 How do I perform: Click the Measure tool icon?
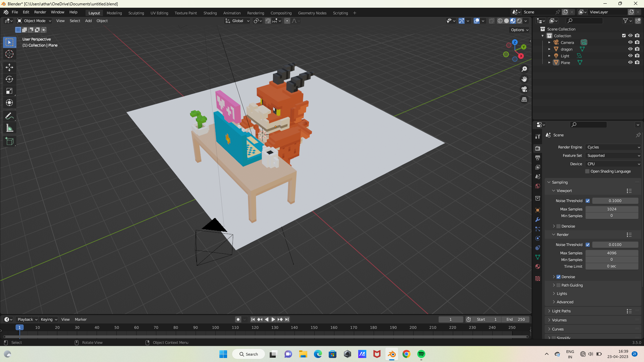[x=10, y=129]
